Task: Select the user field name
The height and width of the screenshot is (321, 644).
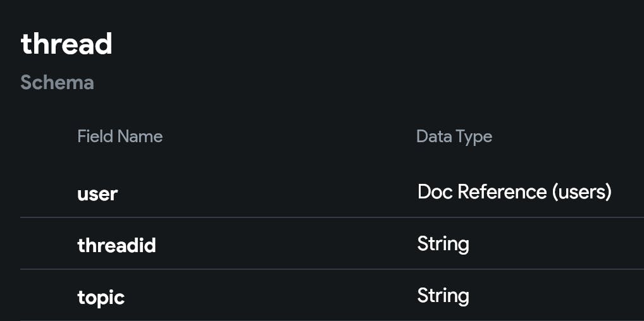Action: [x=97, y=193]
